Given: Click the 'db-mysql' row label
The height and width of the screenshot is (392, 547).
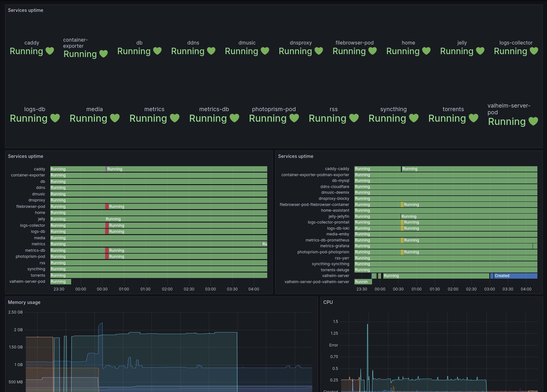Looking at the screenshot, I should click(x=341, y=181).
